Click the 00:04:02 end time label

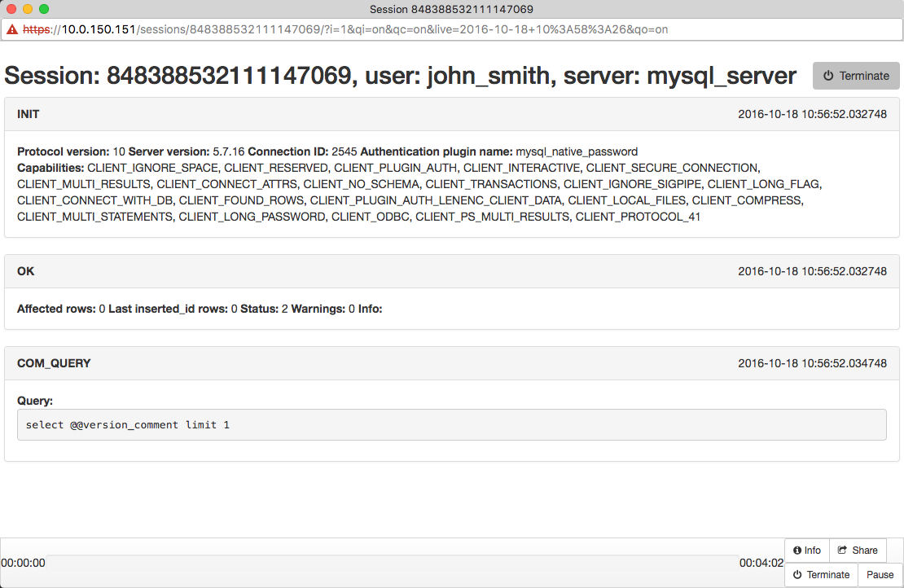point(761,563)
